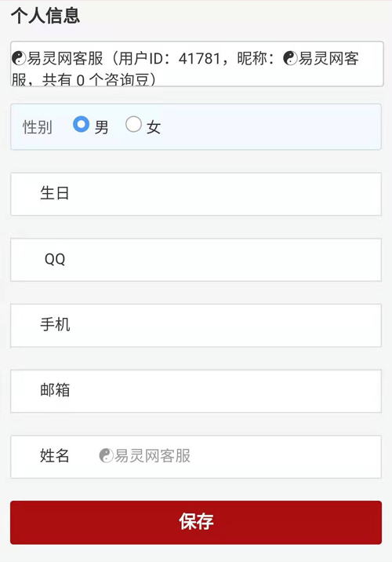Click the 生日 label inside the field
392x562 pixels.
(54, 193)
